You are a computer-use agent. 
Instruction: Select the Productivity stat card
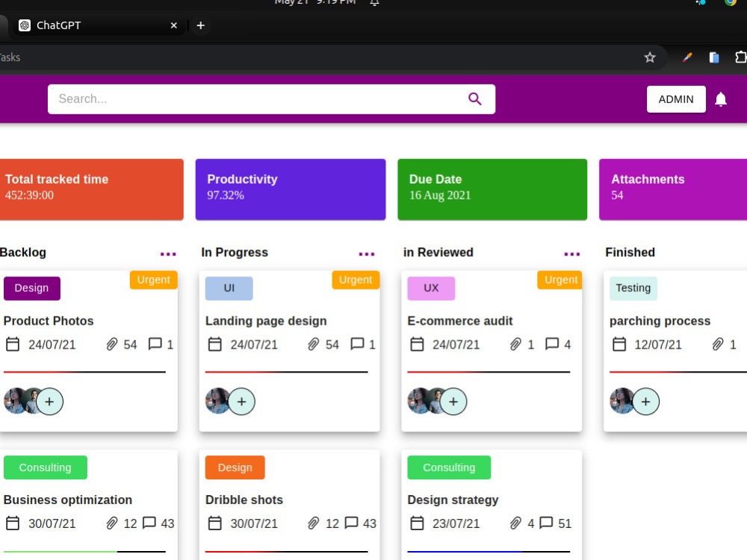(290, 189)
